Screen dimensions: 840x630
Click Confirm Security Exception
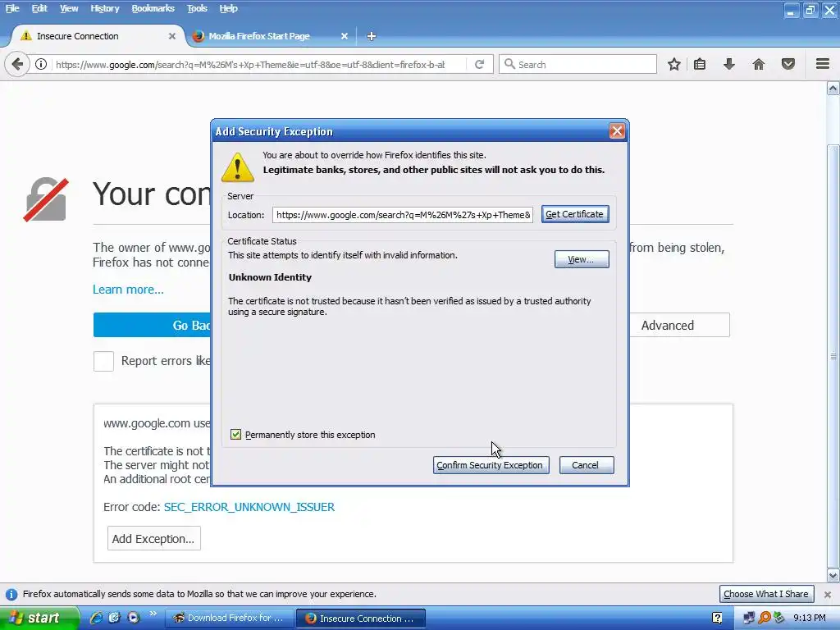491,465
